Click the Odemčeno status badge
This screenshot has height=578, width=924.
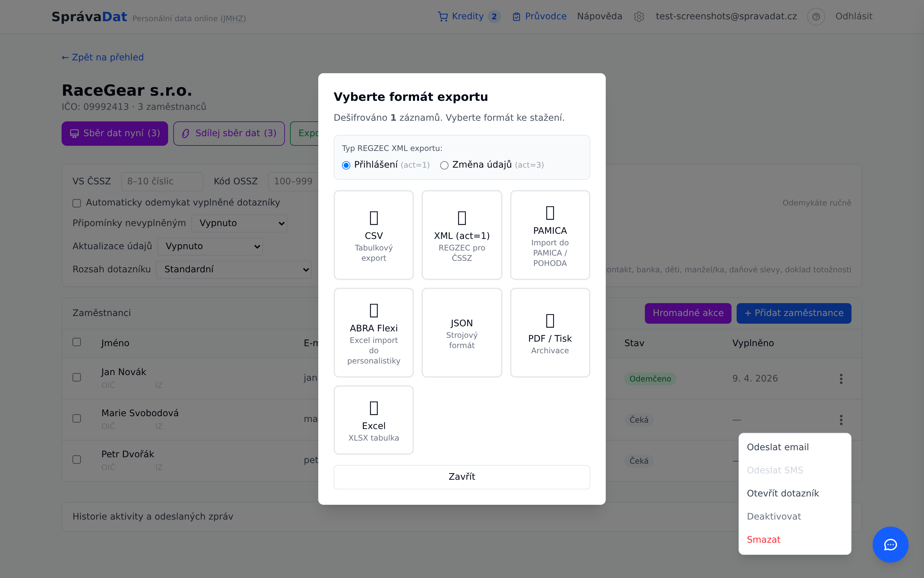pos(650,379)
